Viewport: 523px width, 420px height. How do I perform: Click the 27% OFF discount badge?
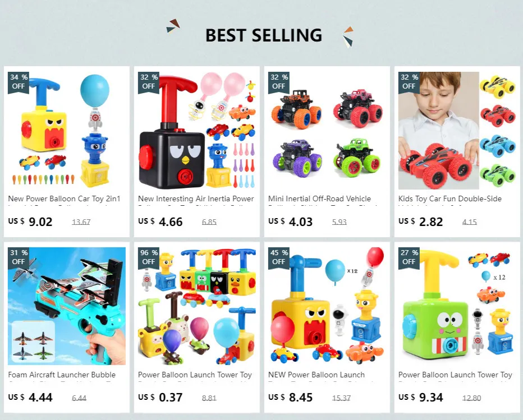[409, 258]
